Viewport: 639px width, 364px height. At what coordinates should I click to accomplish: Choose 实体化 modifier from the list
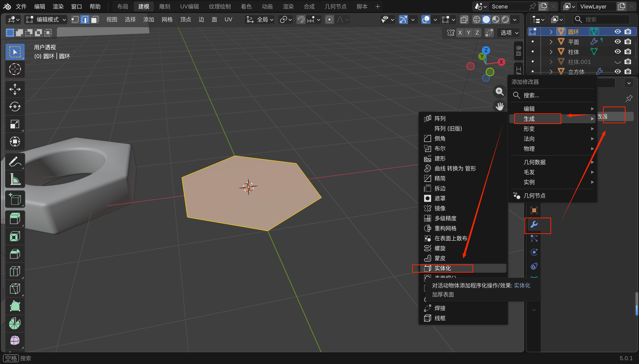click(443, 268)
